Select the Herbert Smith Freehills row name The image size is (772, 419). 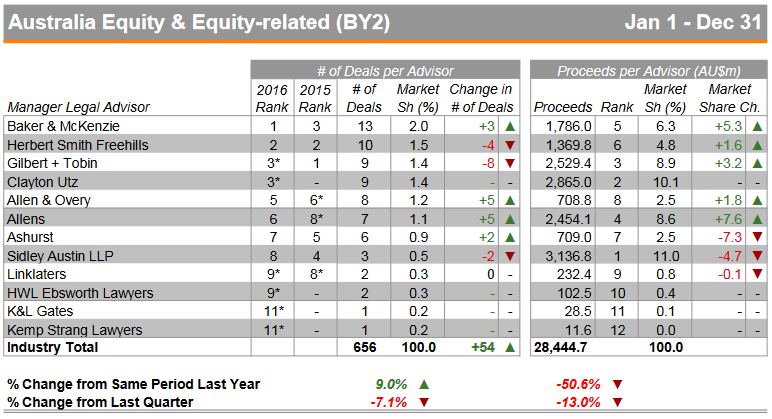(x=78, y=145)
